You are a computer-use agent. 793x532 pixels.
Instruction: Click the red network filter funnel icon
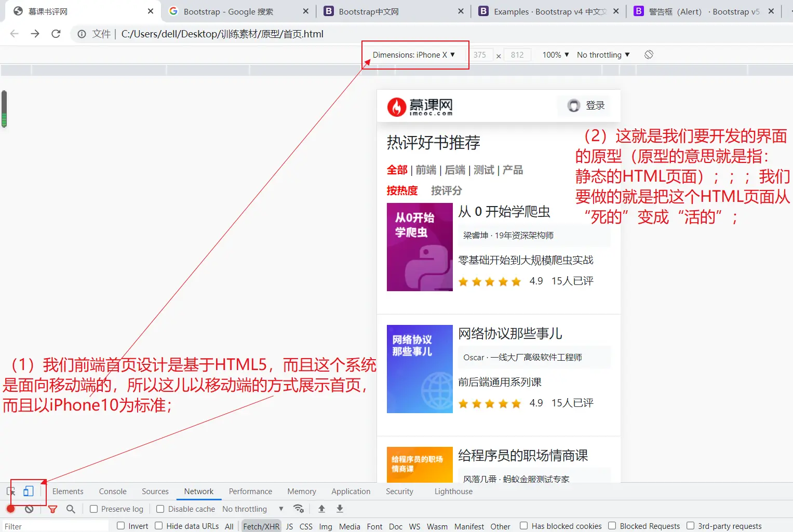52,509
